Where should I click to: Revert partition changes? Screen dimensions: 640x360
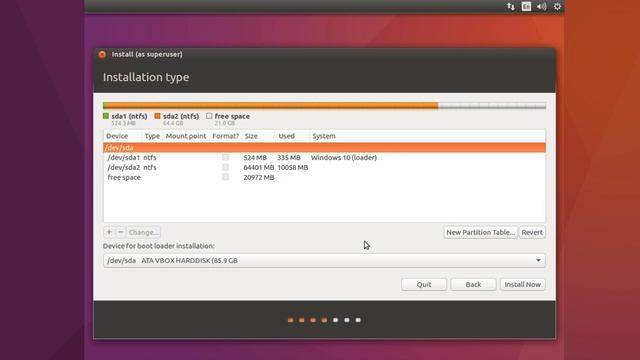[532, 232]
